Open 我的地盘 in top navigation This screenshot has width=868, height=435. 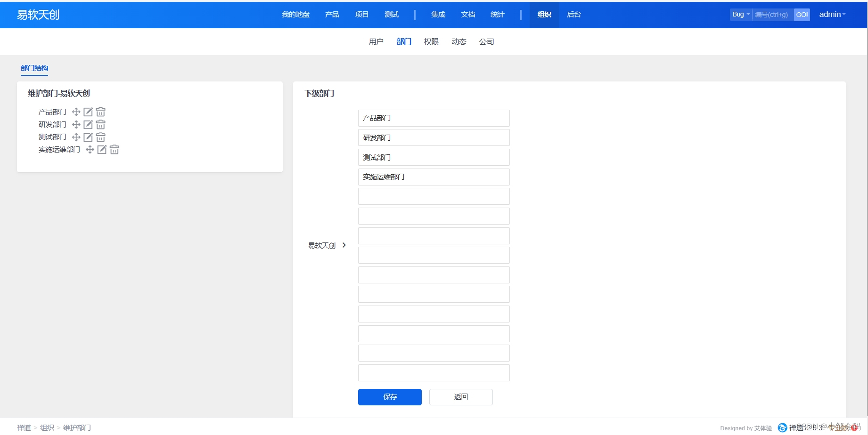coord(295,15)
